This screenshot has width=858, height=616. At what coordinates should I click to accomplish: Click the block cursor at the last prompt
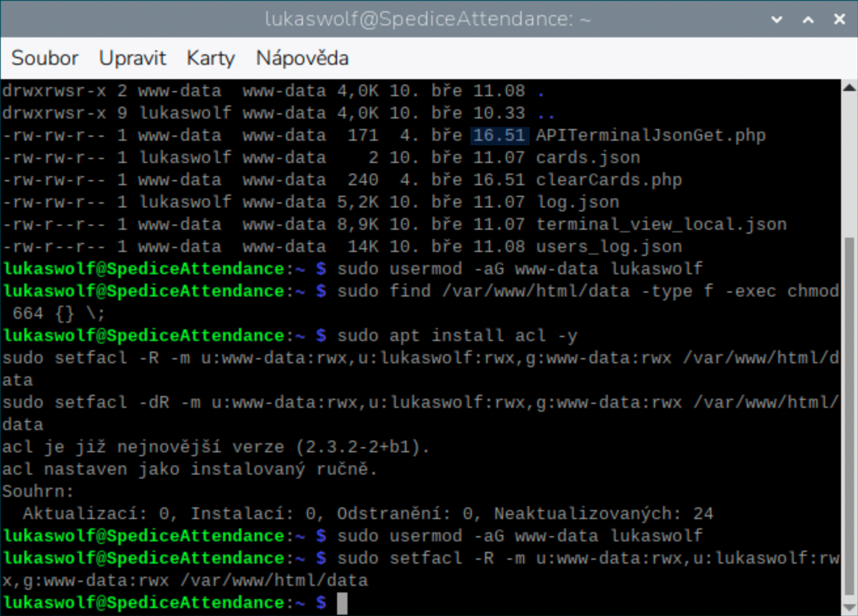click(342, 603)
